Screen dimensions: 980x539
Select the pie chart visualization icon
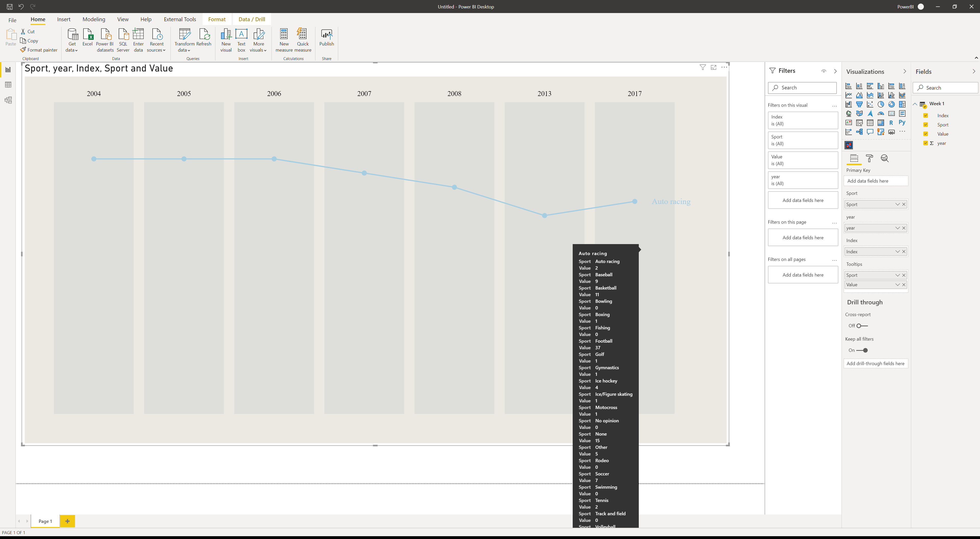click(881, 104)
